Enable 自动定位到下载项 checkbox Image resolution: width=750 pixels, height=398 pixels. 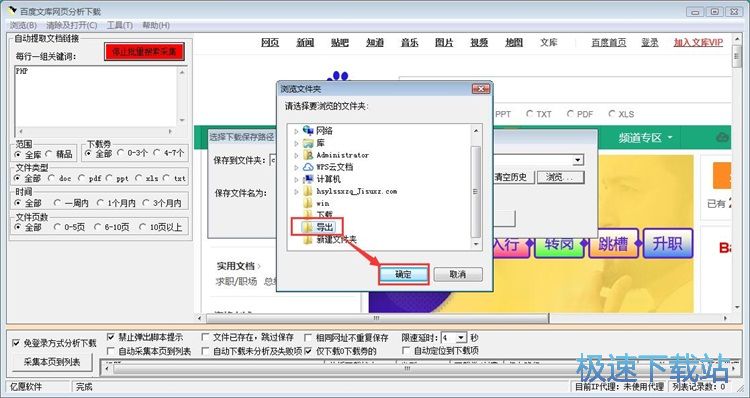(x=406, y=351)
